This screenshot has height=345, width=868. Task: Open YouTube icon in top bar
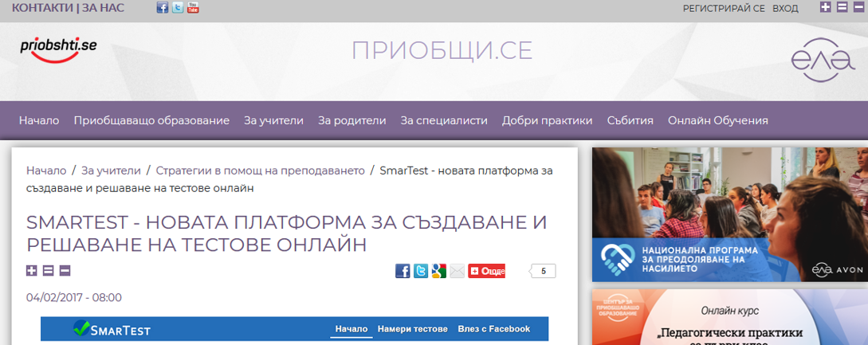193,8
